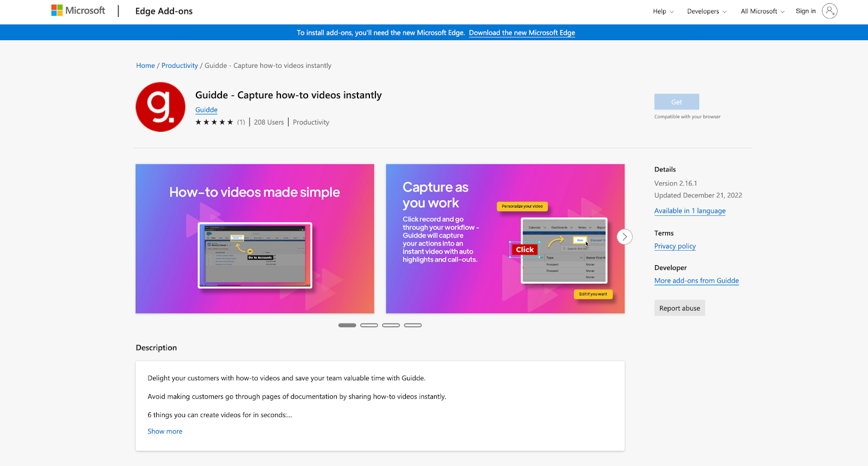Screen dimensions: 868x466
Task: Click the 'Version 2.16.1' text
Action: pos(675,183)
